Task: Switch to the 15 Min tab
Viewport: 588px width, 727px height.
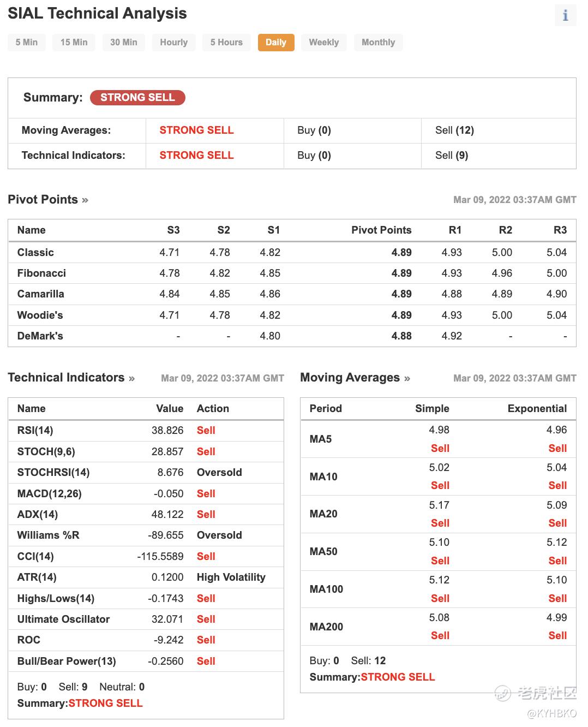Action: coord(74,43)
